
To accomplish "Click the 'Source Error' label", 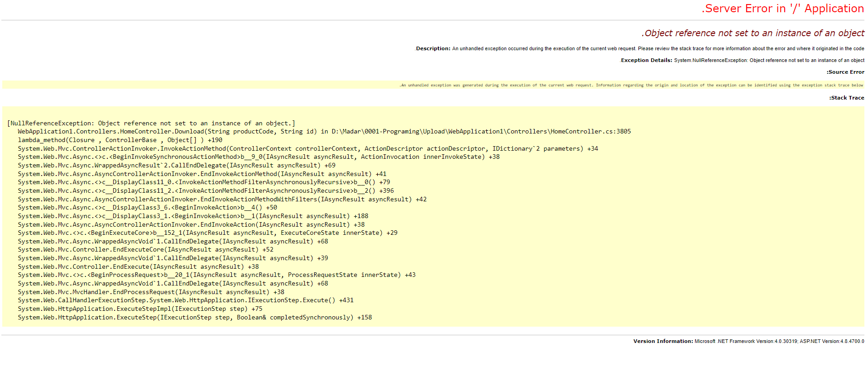I will pyautogui.click(x=845, y=72).
